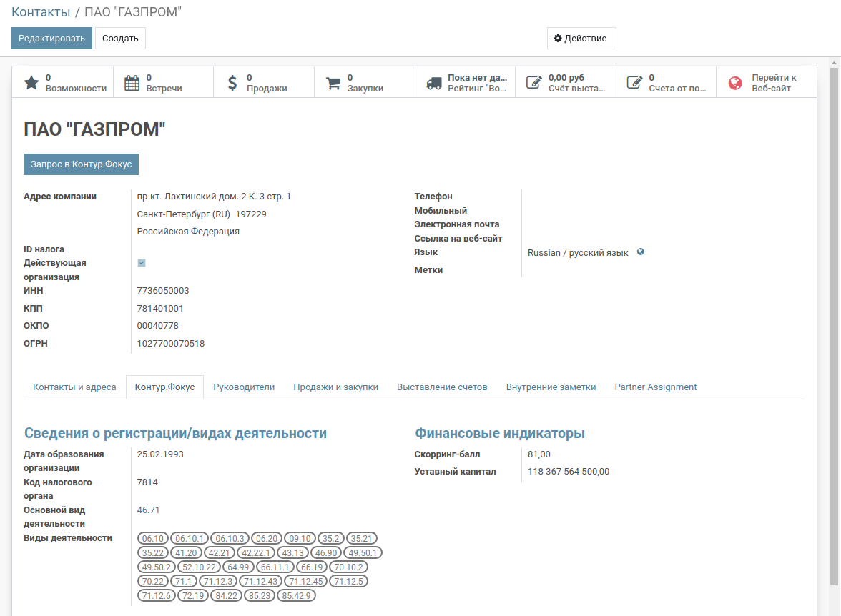
Task: Open main activity code 46.71 link
Action: (148, 510)
